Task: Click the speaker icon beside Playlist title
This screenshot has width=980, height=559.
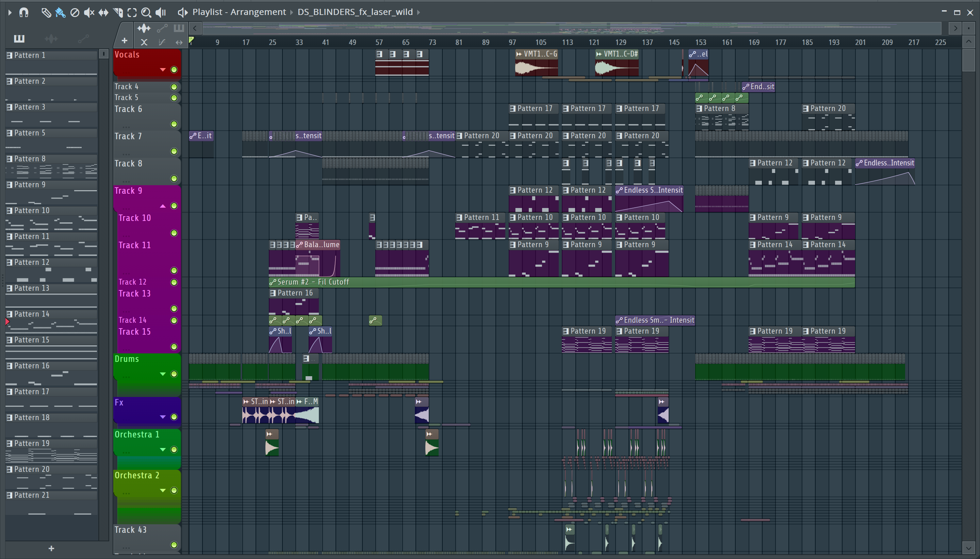Action: click(x=183, y=12)
